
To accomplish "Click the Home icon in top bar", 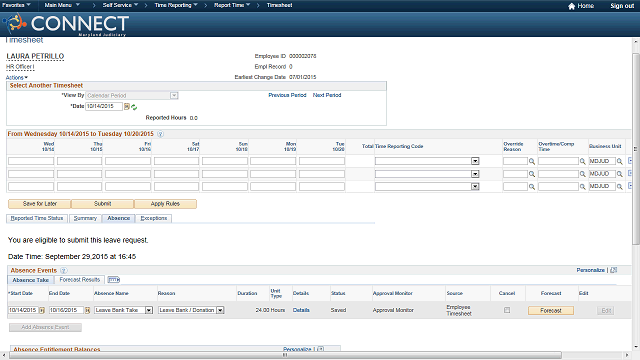I will coord(571,6).
